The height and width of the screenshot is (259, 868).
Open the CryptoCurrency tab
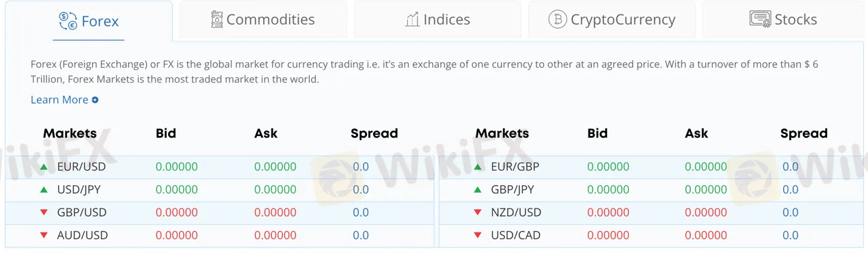point(612,19)
